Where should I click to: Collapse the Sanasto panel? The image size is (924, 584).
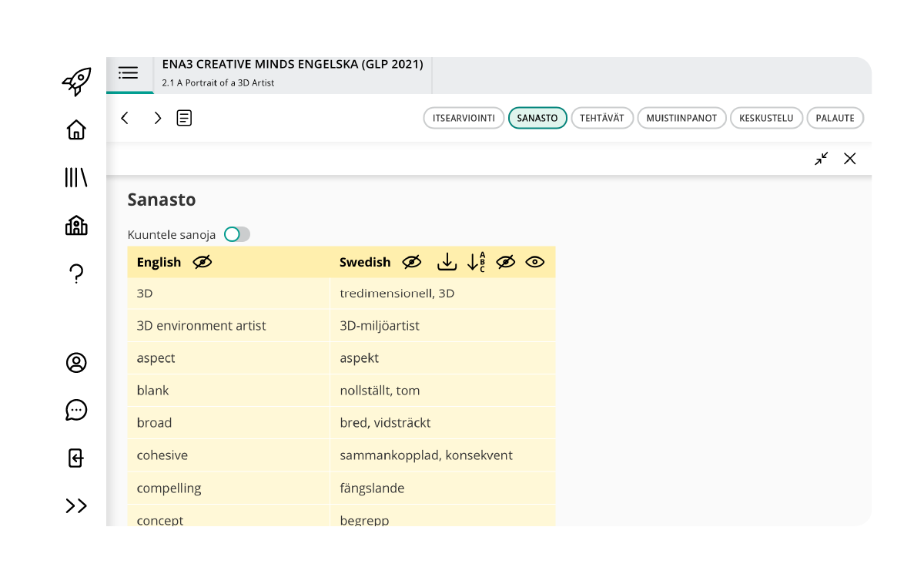pyautogui.click(x=822, y=159)
